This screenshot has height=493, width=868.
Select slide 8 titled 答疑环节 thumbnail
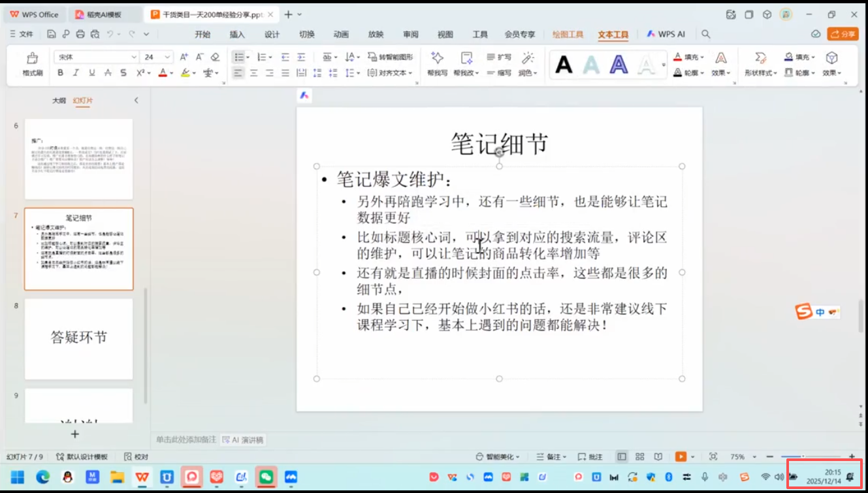coord(78,338)
